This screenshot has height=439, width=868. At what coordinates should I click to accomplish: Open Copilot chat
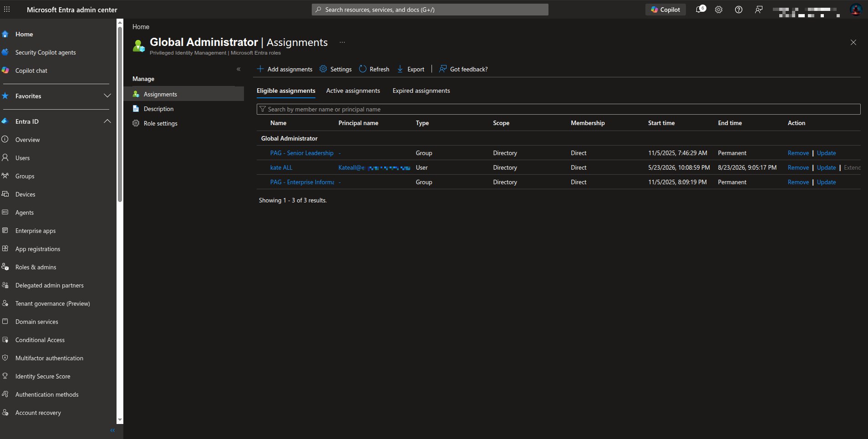(31, 71)
